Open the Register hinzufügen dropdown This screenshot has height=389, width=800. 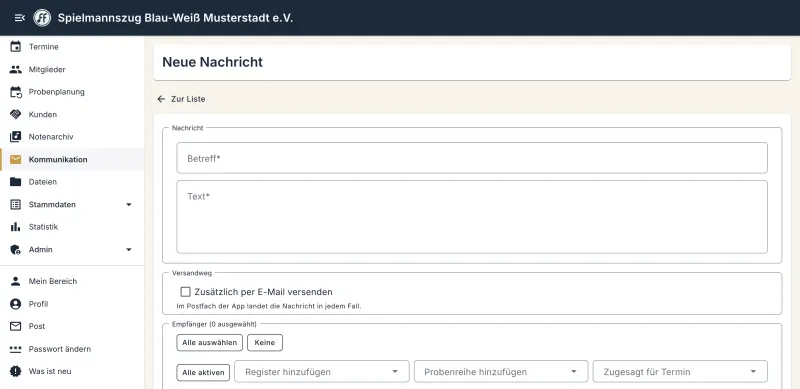[322, 372]
